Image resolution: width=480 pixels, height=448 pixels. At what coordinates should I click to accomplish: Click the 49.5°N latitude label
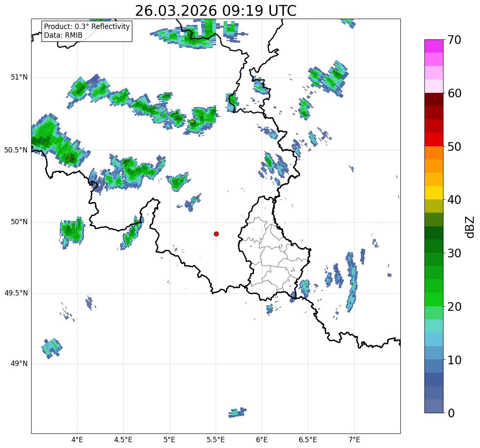[x=16, y=293]
